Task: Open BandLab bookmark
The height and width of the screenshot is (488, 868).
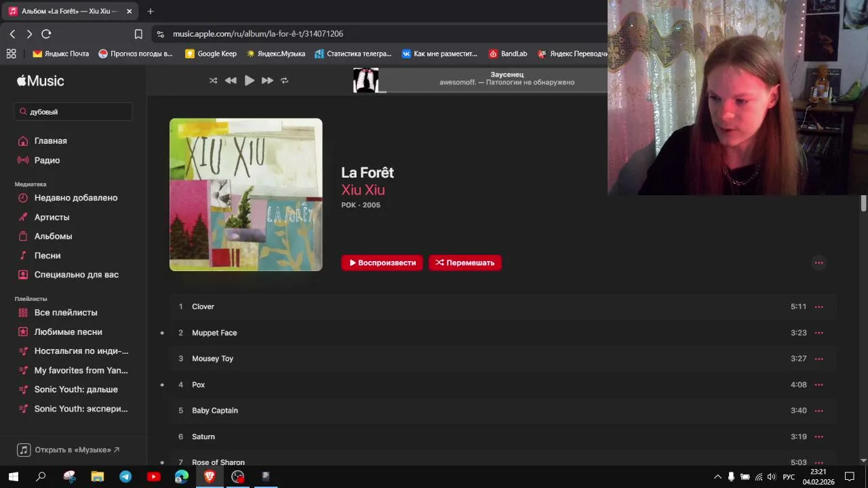Action: coord(508,54)
